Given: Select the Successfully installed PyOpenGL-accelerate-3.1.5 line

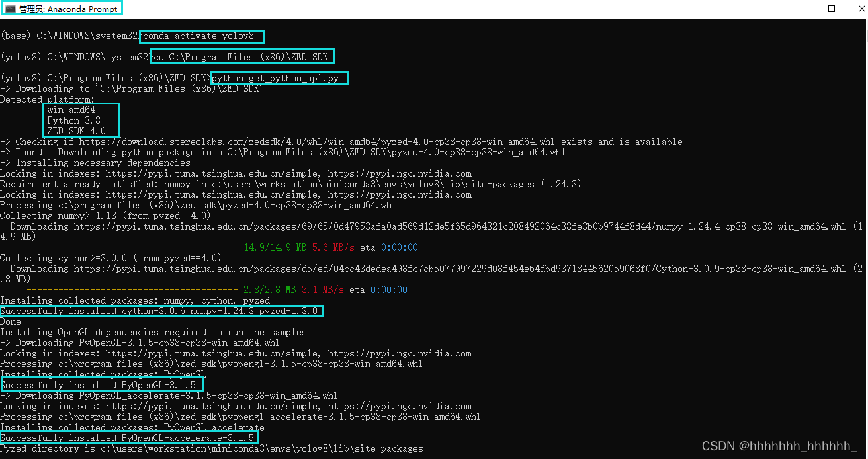Looking at the screenshot, I should 129,438.
